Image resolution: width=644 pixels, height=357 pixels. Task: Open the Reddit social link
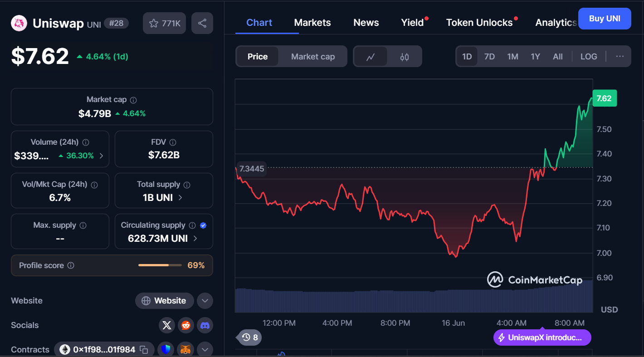point(186,325)
